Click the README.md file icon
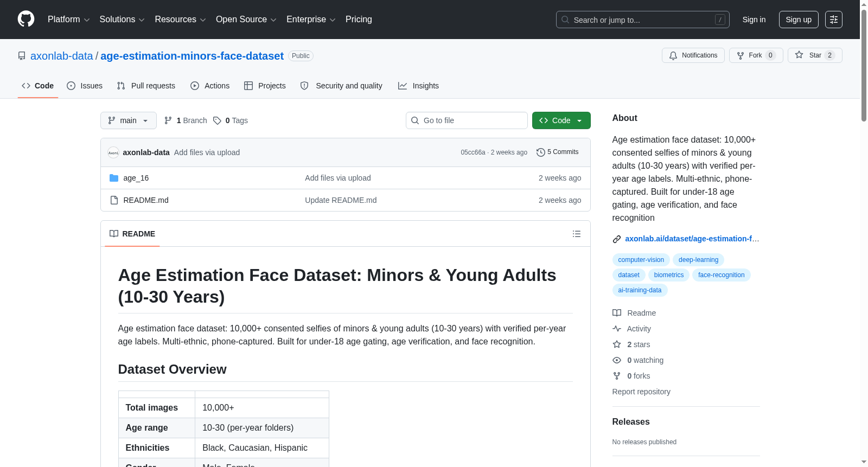This screenshot has width=868, height=467. (x=114, y=200)
